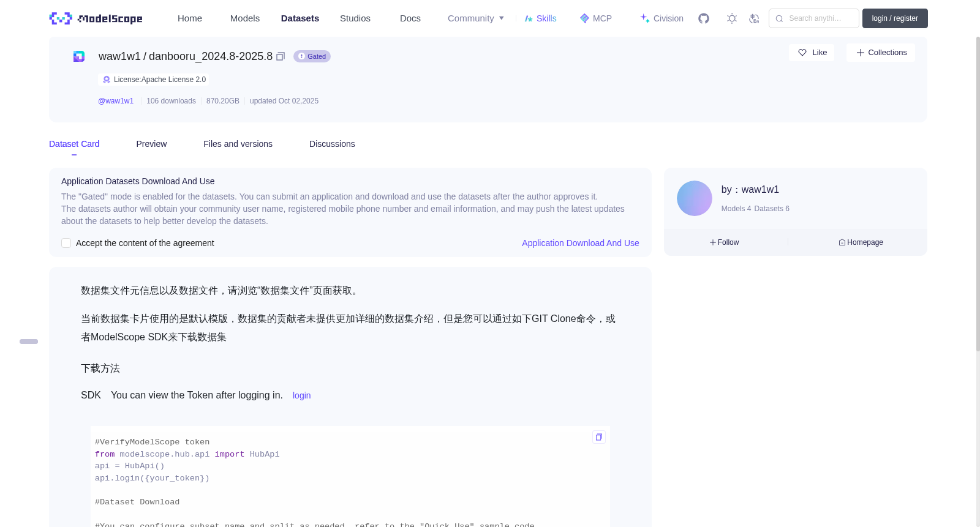Click the waw1w1 author gradient avatar
Image resolution: width=980 pixels, height=527 pixels.
[x=695, y=198]
